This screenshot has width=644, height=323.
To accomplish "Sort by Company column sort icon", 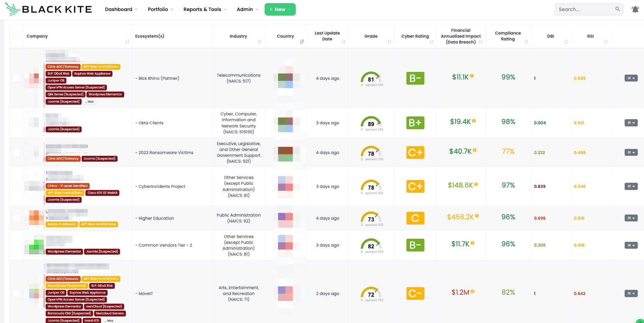I will click(127, 42).
